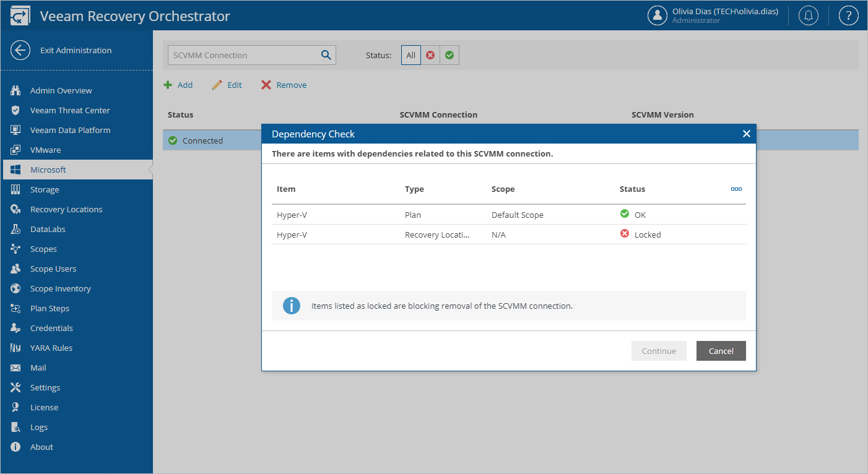Click the OK status cell

point(633,215)
